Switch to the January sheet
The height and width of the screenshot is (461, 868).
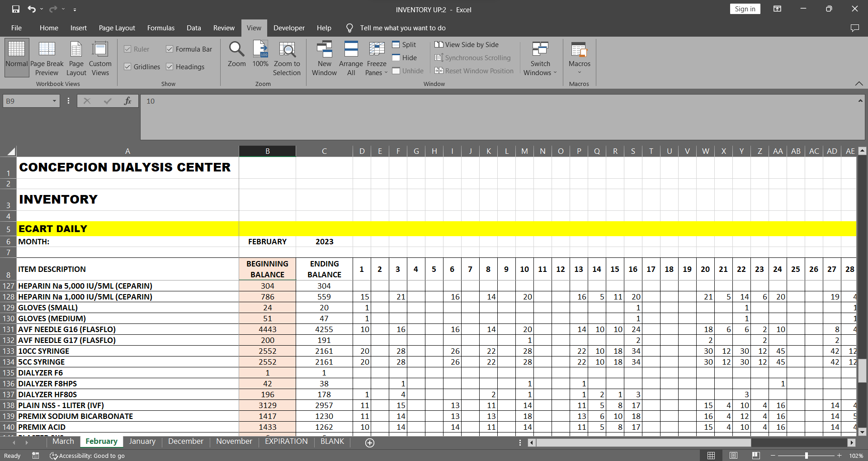click(x=142, y=442)
